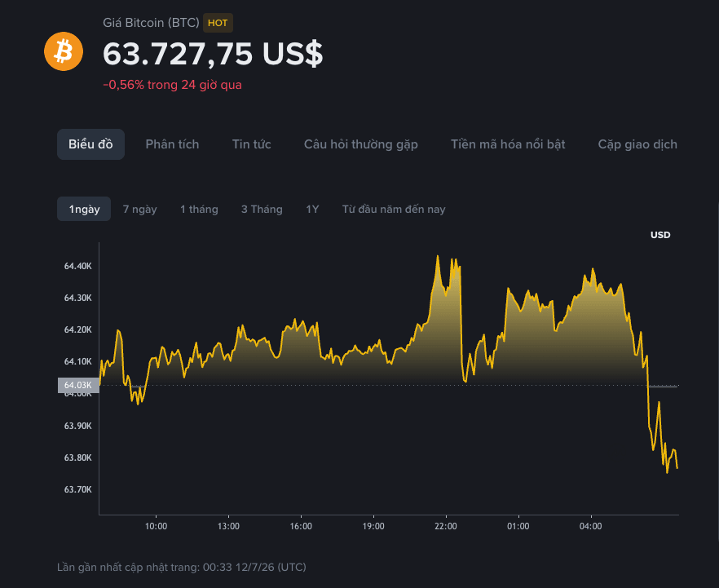Select the 1 tháng chart range
The height and width of the screenshot is (588, 719).
coord(199,209)
